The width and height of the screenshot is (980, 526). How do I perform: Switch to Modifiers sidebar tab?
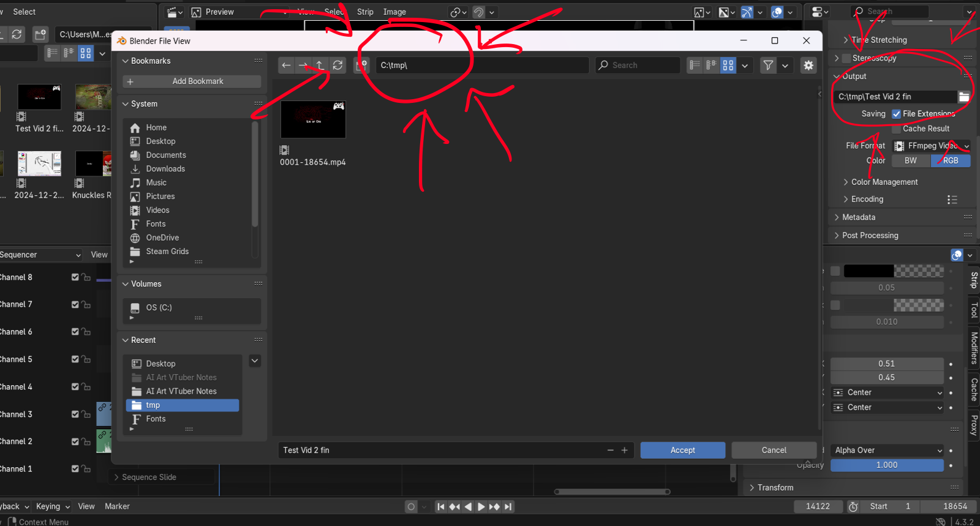pyautogui.click(x=973, y=348)
